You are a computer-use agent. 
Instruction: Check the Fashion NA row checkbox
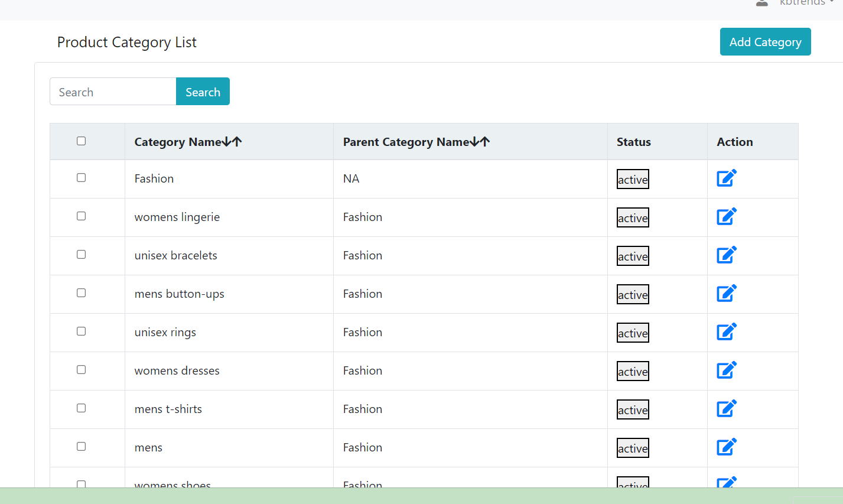coord(82,177)
